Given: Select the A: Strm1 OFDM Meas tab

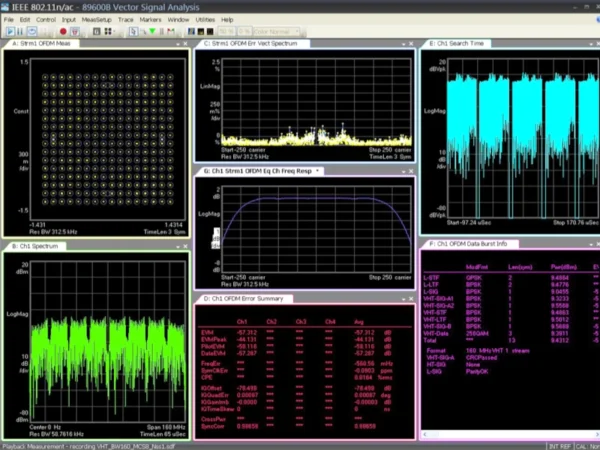Looking at the screenshot, I should (41, 44).
